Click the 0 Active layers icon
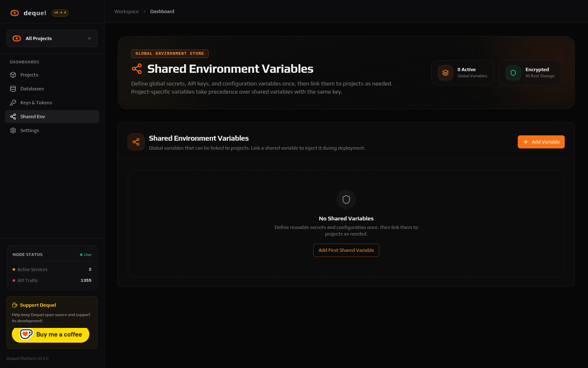The image size is (588, 368). coord(445,73)
